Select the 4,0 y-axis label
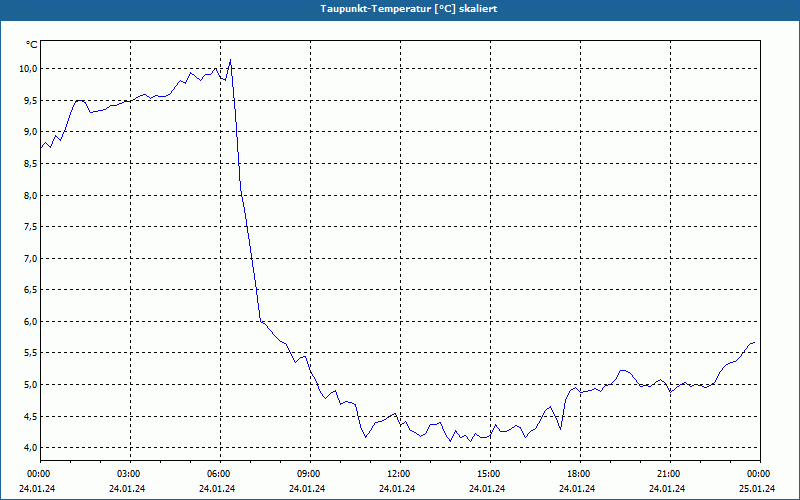The width and height of the screenshot is (800, 500). (30, 448)
